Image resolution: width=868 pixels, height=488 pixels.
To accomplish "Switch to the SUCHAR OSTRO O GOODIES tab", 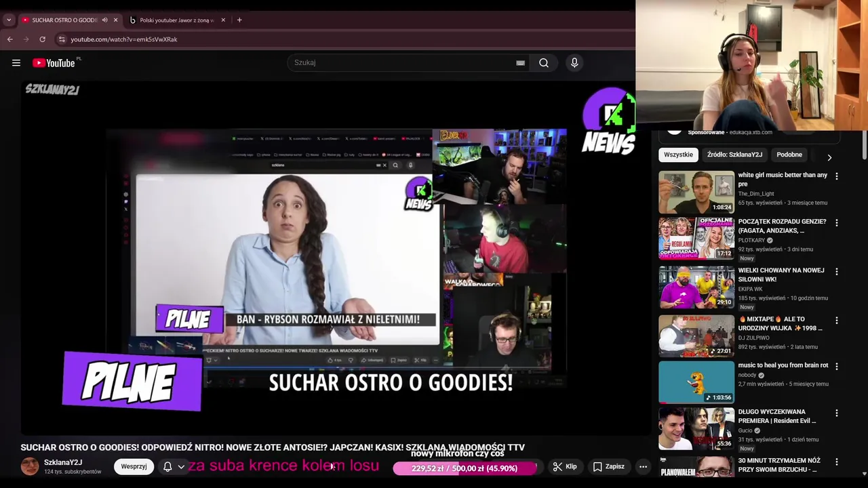I will click(64, 20).
